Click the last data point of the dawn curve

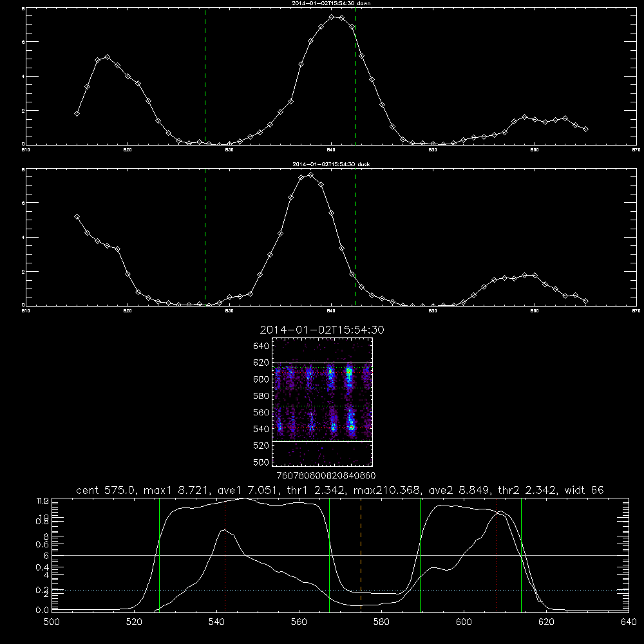(585, 129)
